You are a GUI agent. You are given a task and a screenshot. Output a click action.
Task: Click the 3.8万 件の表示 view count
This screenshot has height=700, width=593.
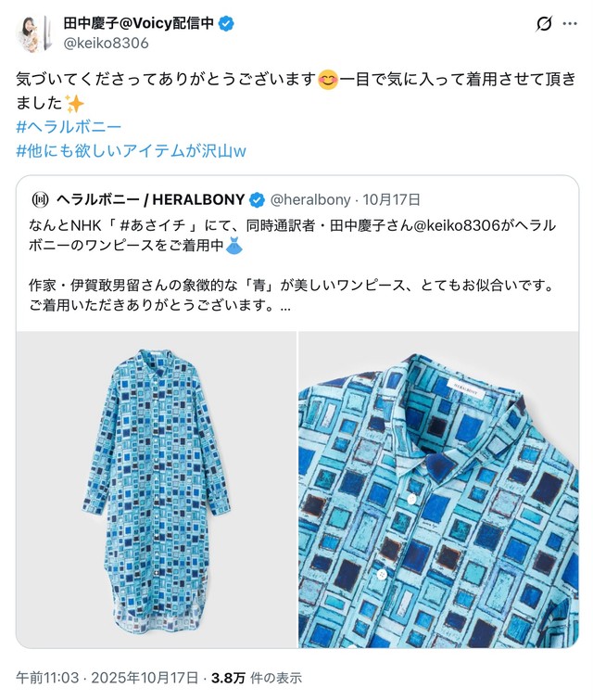[257, 678]
